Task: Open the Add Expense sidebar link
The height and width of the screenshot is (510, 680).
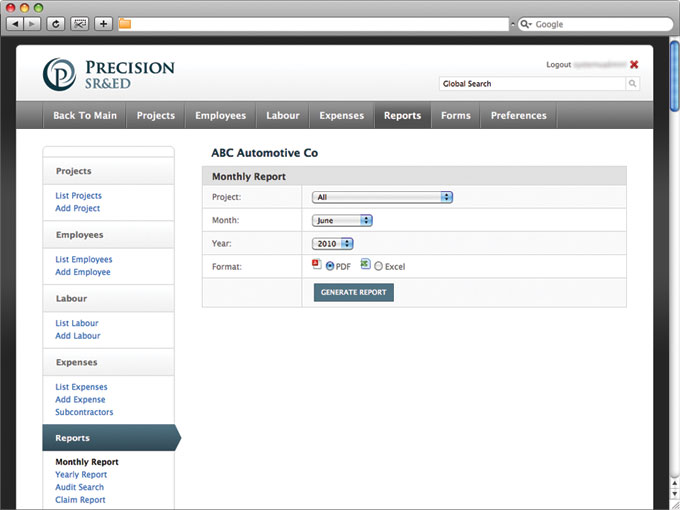Action: click(x=80, y=399)
